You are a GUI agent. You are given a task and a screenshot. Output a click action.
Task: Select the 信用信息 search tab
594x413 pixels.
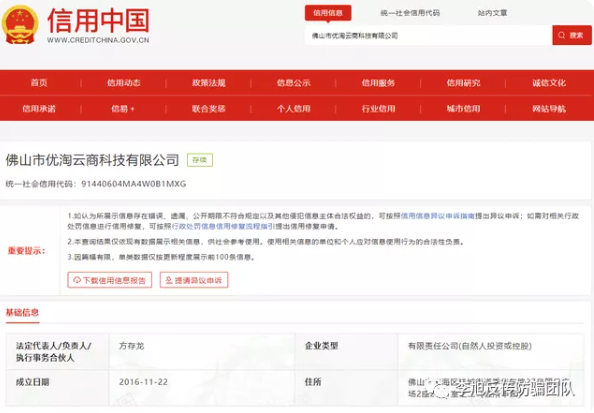pyautogui.click(x=328, y=13)
